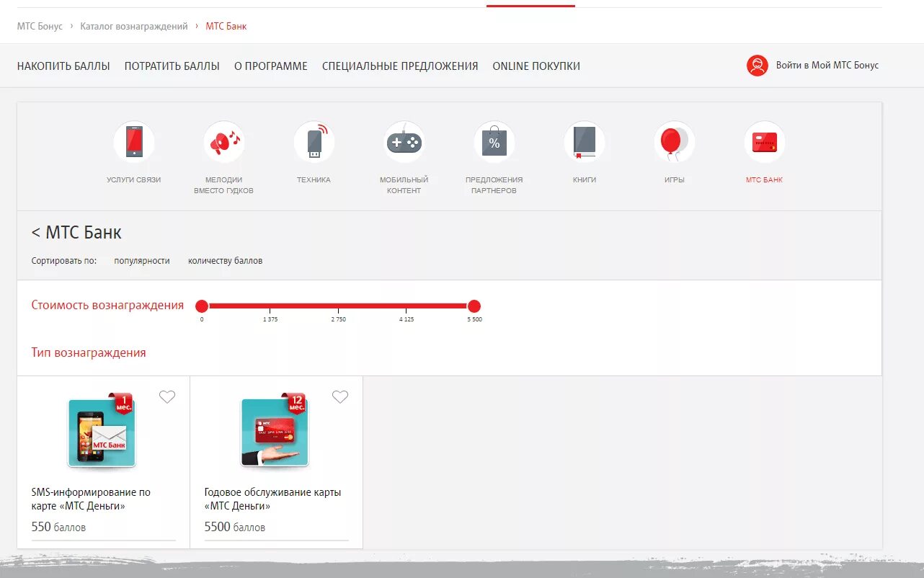Image resolution: width=924 pixels, height=578 pixels.
Task: Open the Предложения партнеров shopping bag icon
Action: (494, 141)
